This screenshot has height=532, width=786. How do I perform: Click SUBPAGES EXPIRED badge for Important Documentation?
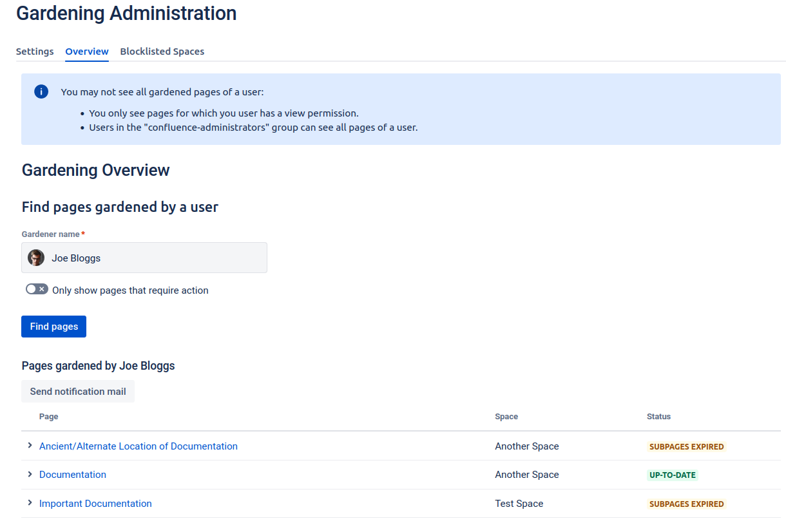click(x=686, y=504)
